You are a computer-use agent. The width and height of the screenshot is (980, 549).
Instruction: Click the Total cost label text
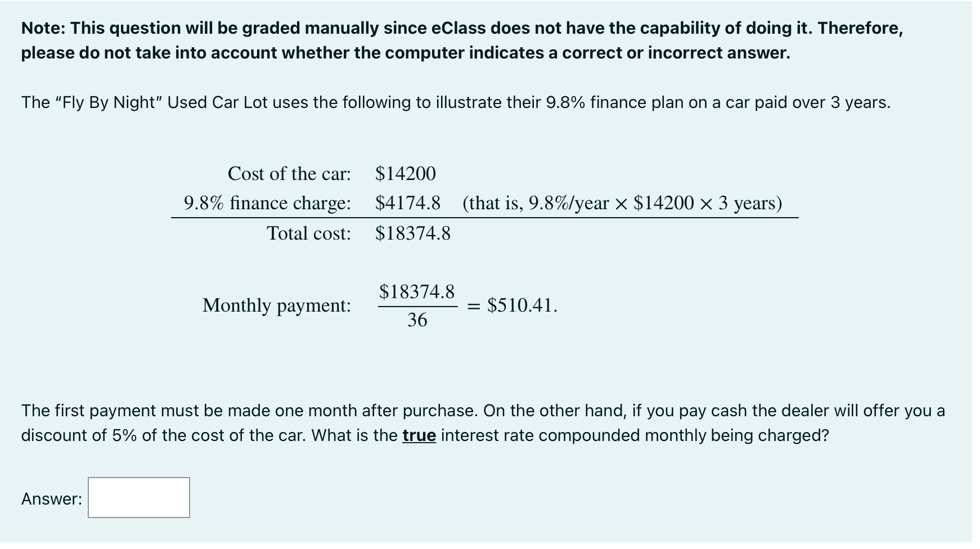coord(311,233)
